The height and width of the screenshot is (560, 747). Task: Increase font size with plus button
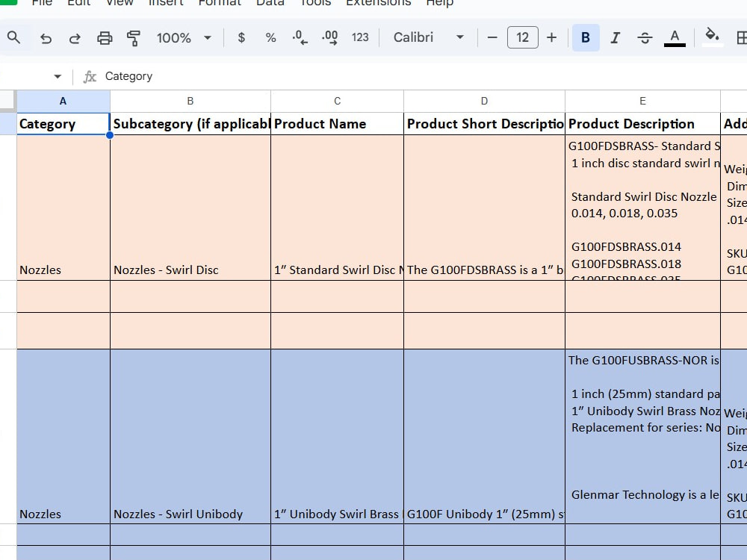point(551,37)
